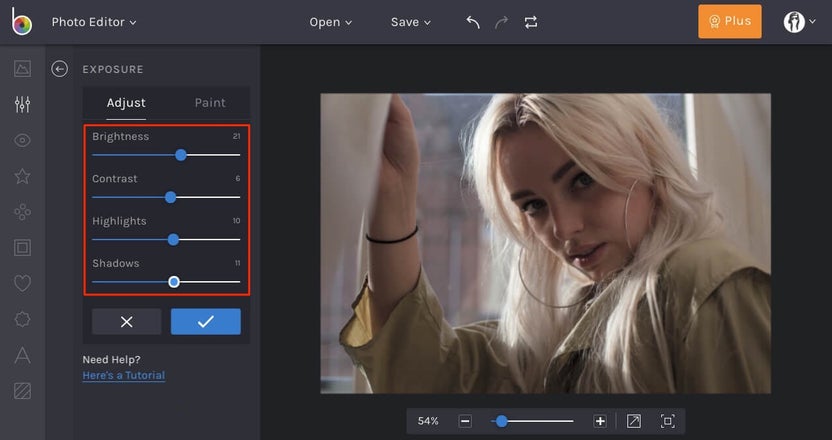Click the Brightness value 21
This screenshot has width=832, height=440.
coord(236,136)
